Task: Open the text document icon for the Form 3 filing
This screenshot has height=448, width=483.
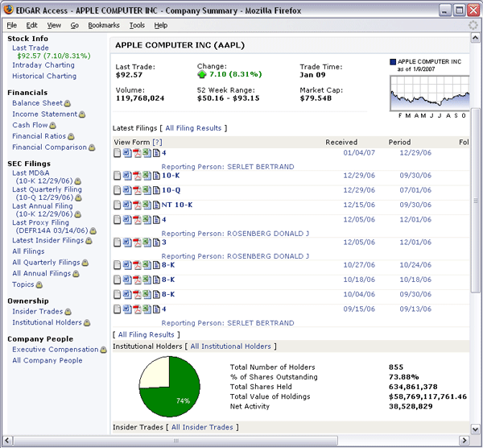Action: (157, 243)
